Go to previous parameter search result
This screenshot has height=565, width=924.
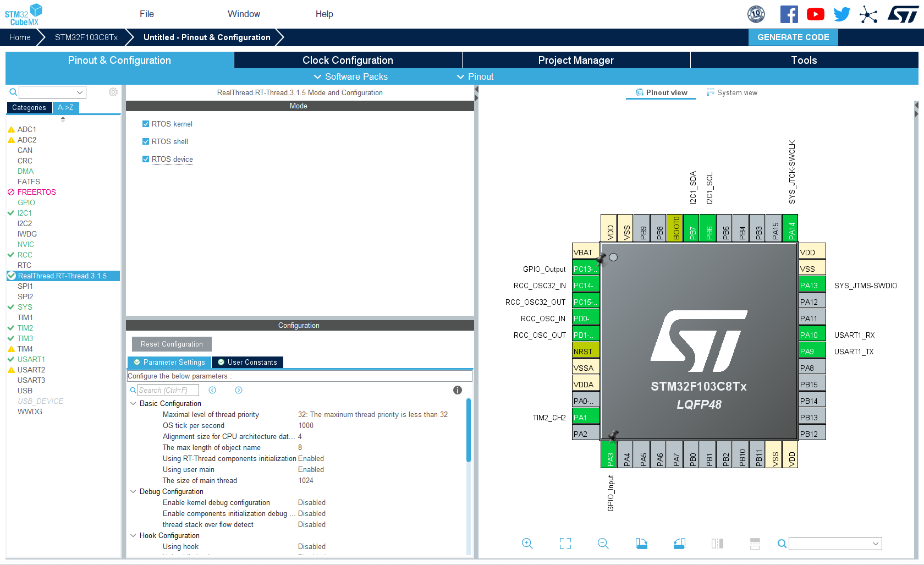point(212,390)
